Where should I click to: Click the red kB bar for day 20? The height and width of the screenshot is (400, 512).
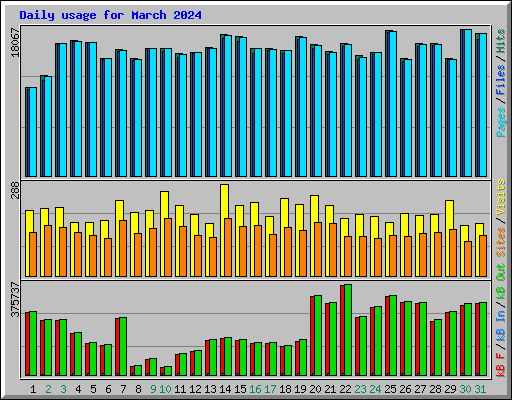(312, 336)
